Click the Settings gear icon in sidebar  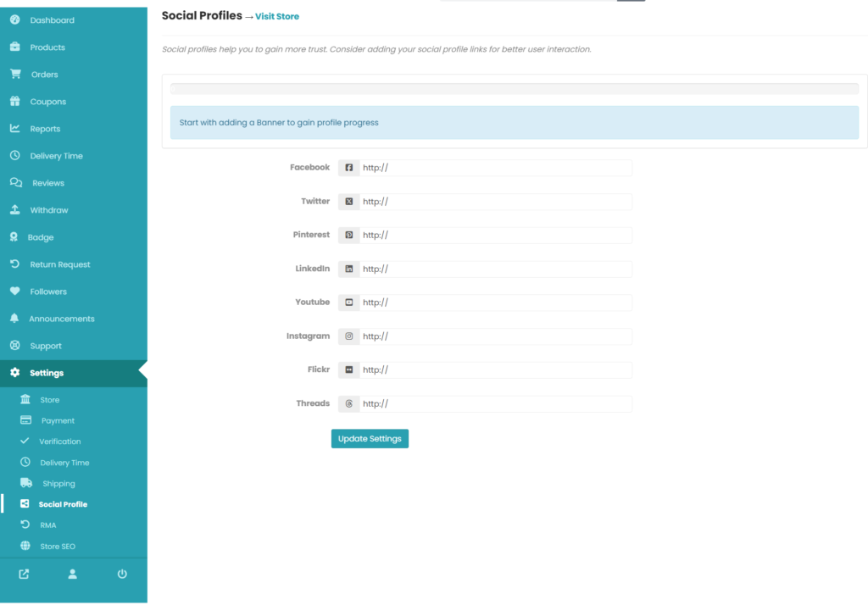click(15, 373)
